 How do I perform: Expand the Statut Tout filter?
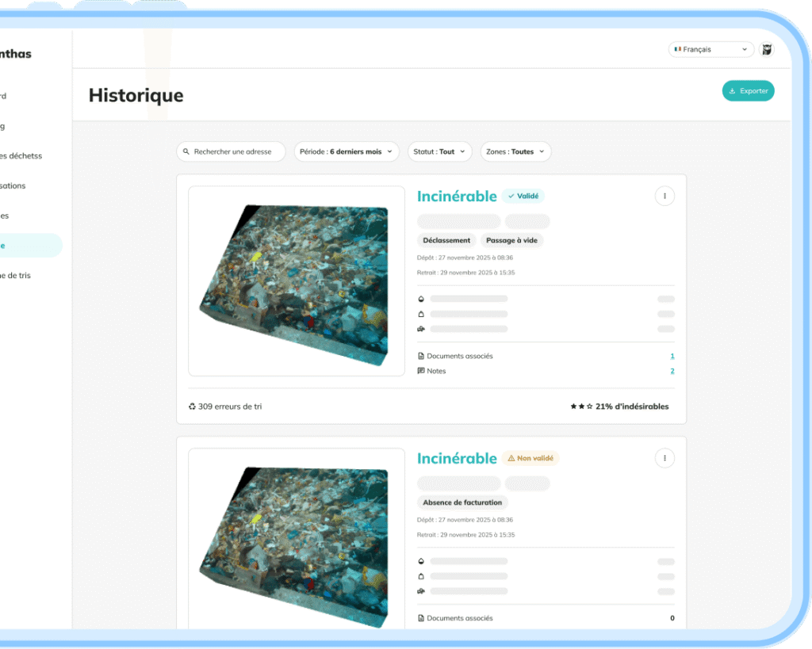tap(439, 151)
